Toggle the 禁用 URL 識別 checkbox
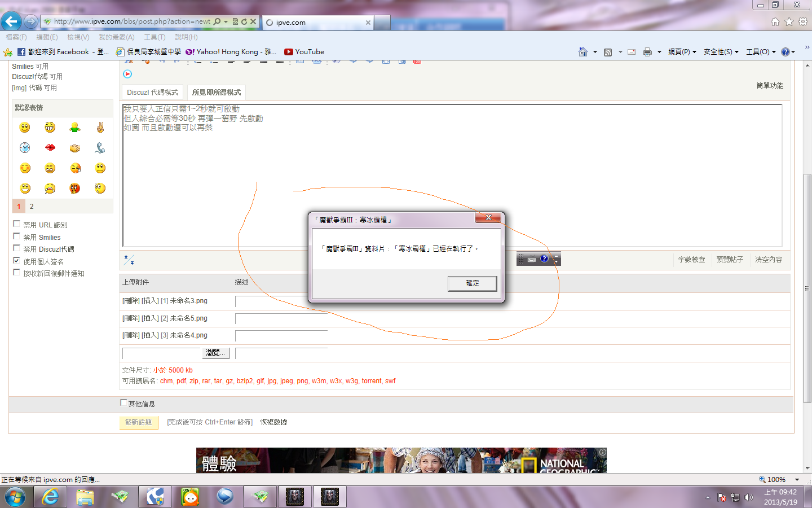812x508 pixels. pyautogui.click(x=16, y=224)
